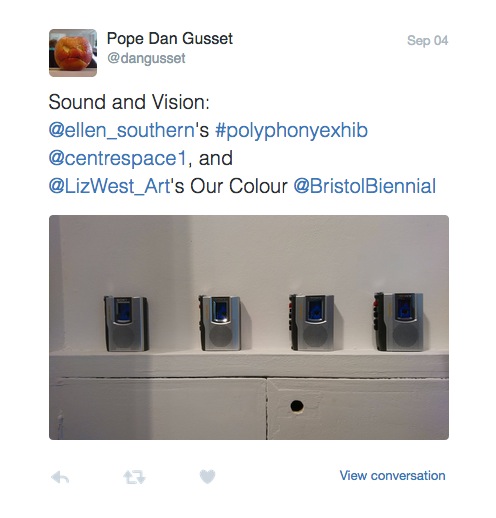The height and width of the screenshot is (518, 496).
Task: Click the tweet text 'Sound and Vision:'
Action: click(x=129, y=102)
